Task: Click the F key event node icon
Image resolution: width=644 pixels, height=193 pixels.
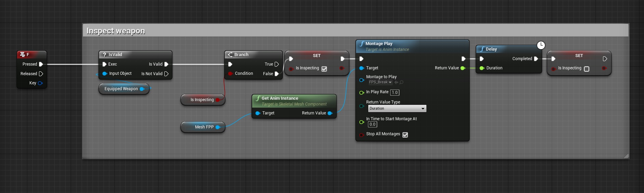Action: 23,55
